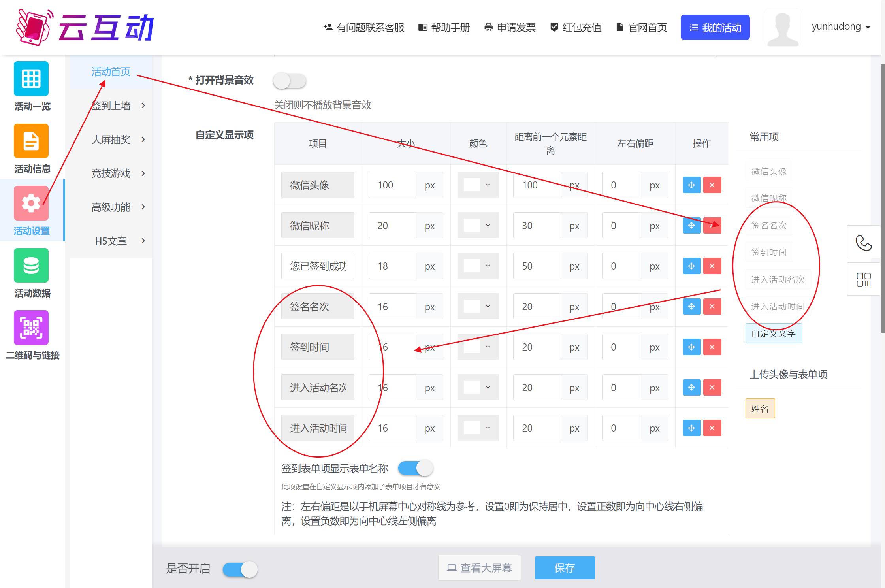Click the 查看大屏幕 button
This screenshot has height=588, width=885.
[479, 568]
